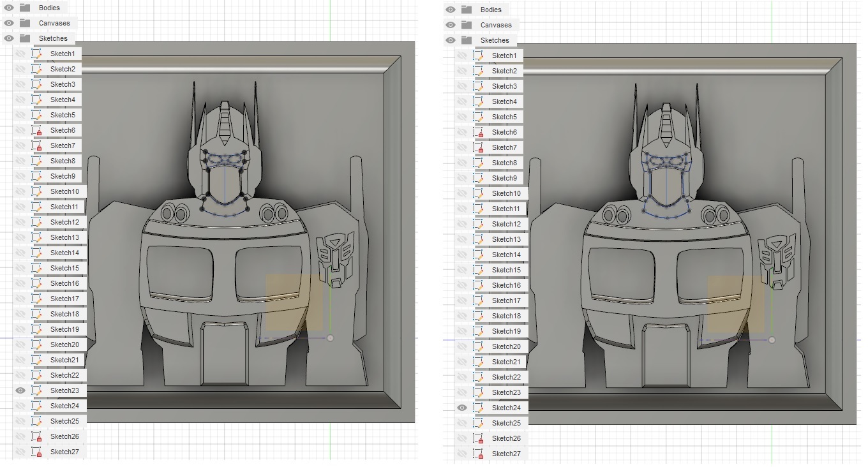Select the Sketch10 sketch icon in left panel

click(37, 191)
